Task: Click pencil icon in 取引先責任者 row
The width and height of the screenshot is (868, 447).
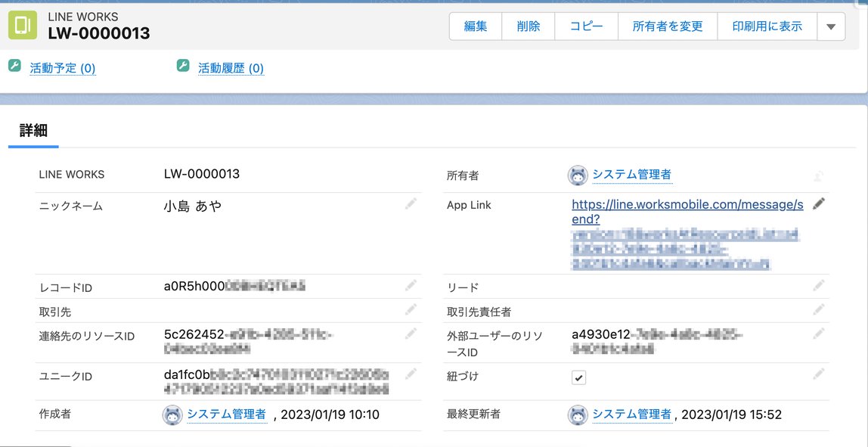Action: pos(819,310)
